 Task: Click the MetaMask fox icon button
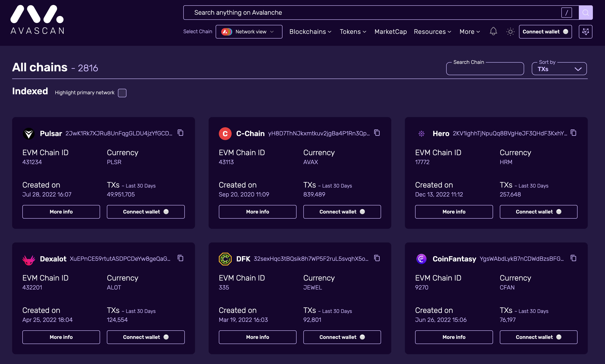click(585, 32)
